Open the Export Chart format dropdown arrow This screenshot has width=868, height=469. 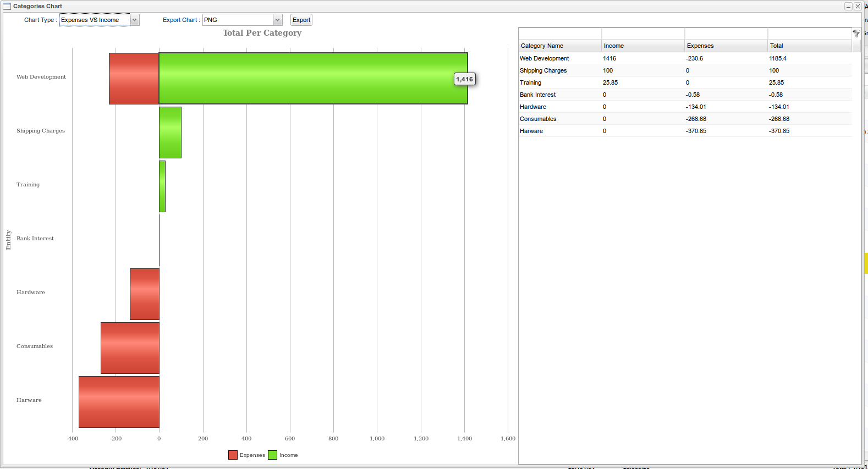(278, 20)
